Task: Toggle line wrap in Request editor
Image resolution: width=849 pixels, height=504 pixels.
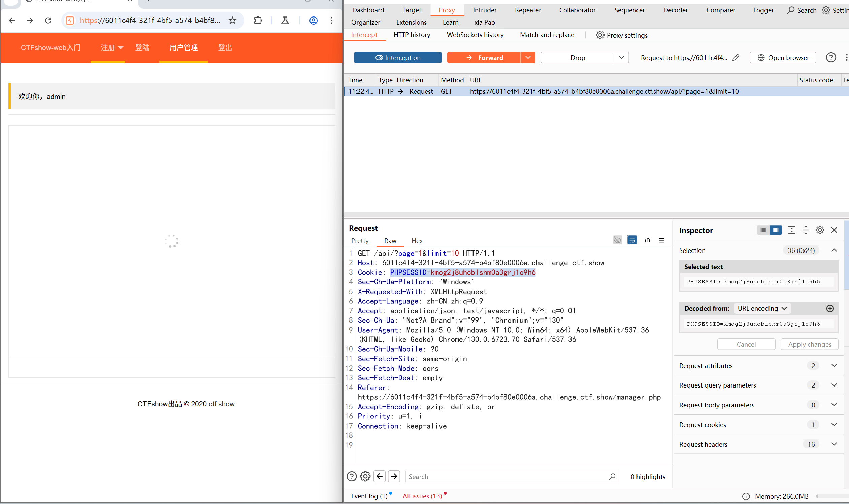Action: [x=632, y=240]
